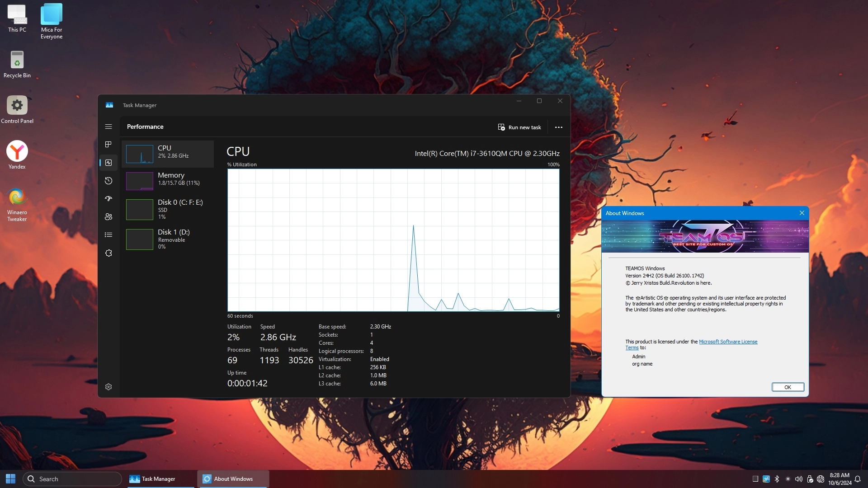Open the Startup apps sidebar icon
868x488 pixels.
(108, 199)
